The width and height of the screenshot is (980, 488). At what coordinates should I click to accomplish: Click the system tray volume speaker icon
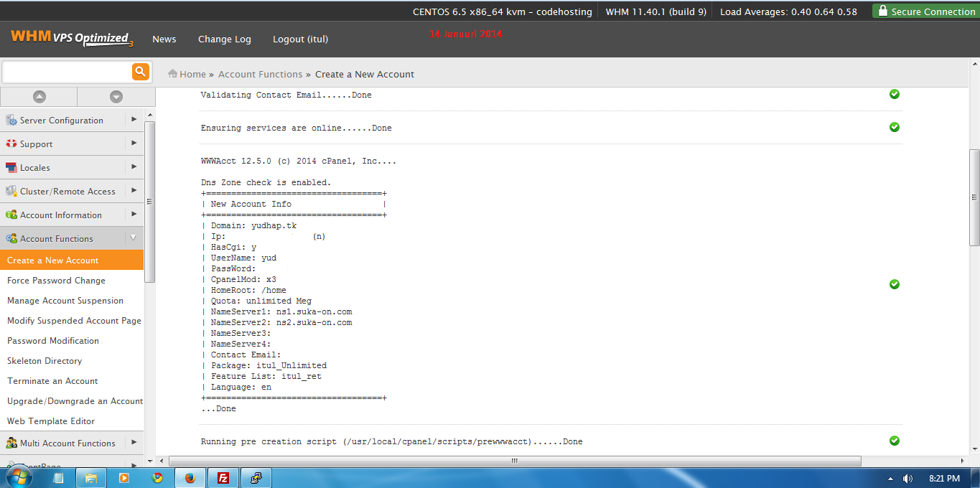[x=907, y=479]
